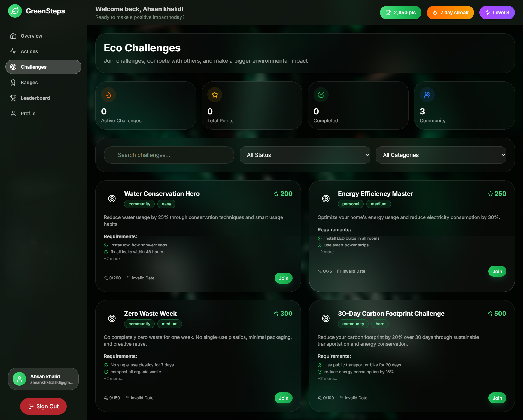Click the people icon on Community card
Viewport: 523px width, 420px height.
point(427,95)
